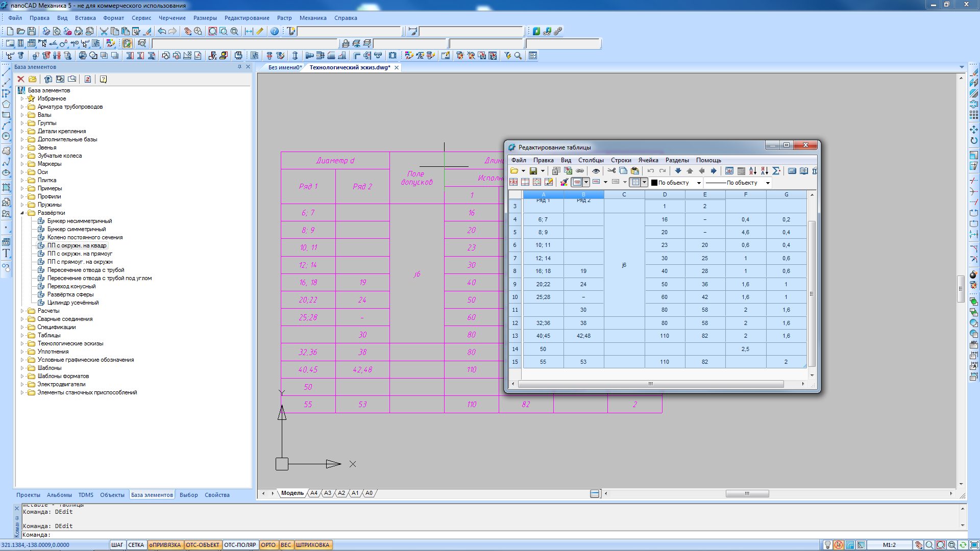Open the Механика menu

coord(313,18)
